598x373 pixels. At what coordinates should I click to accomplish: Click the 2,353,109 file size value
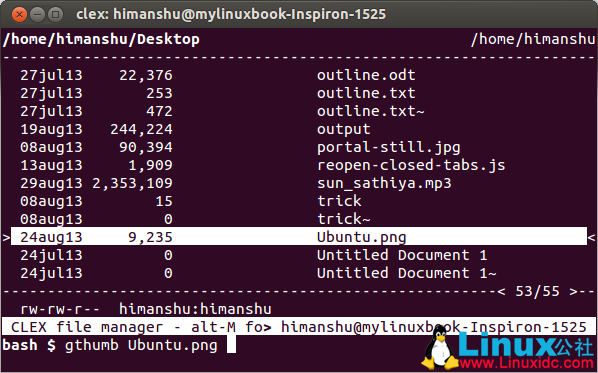pos(132,183)
